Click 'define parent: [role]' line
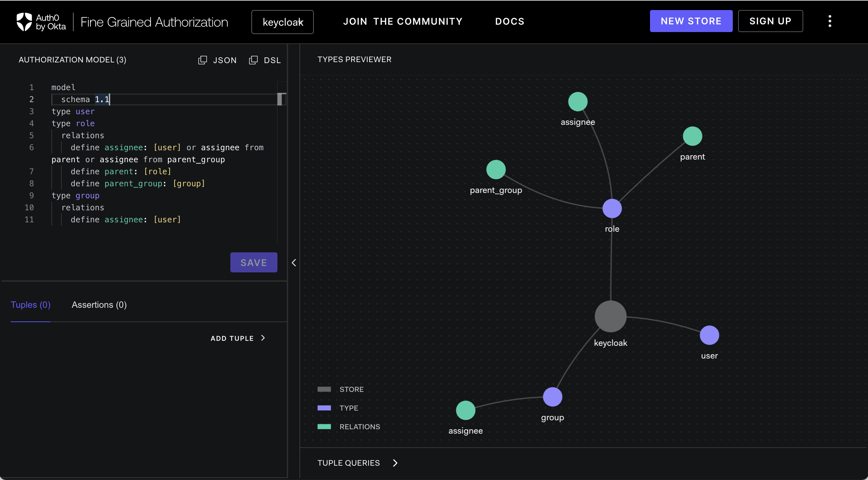Image resolution: width=868 pixels, height=480 pixels. 121,172
